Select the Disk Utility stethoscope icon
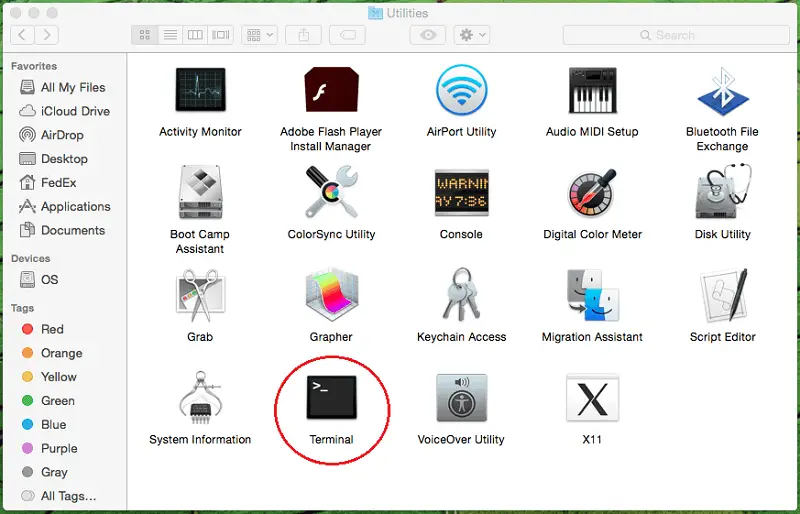The height and width of the screenshot is (514, 800). click(723, 191)
